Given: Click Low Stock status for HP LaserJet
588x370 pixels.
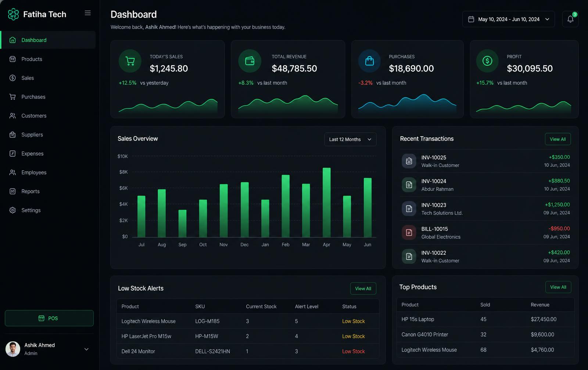Looking at the screenshot, I should click(354, 336).
